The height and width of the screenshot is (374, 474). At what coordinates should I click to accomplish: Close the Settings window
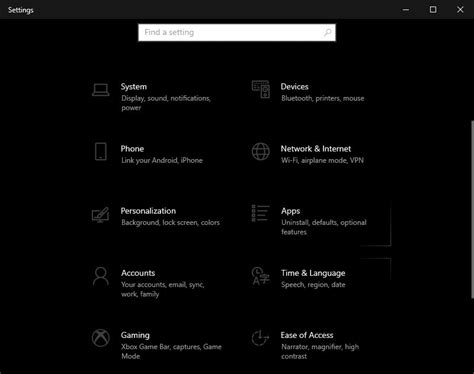(460, 10)
